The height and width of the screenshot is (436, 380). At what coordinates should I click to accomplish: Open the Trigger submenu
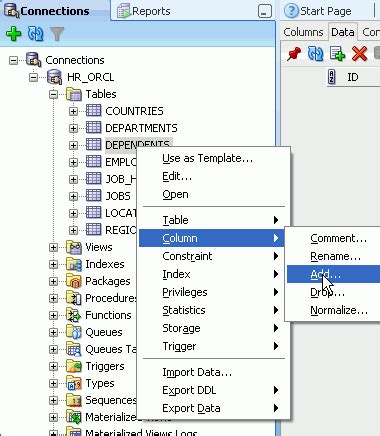212,346
